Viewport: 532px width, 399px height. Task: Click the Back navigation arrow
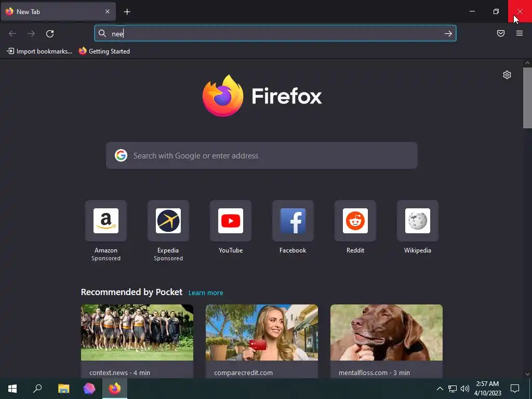pos(12,34)
